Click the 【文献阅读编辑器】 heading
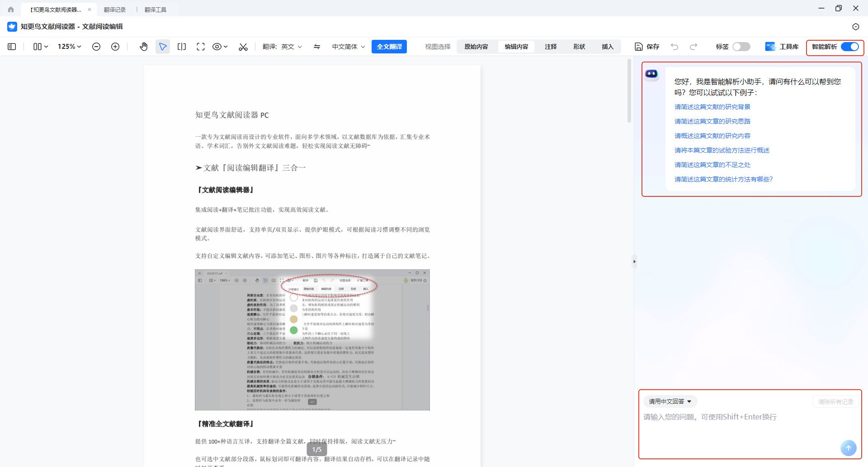The height and width of the screenshot is (467, 868). click(x=225, y=190)
